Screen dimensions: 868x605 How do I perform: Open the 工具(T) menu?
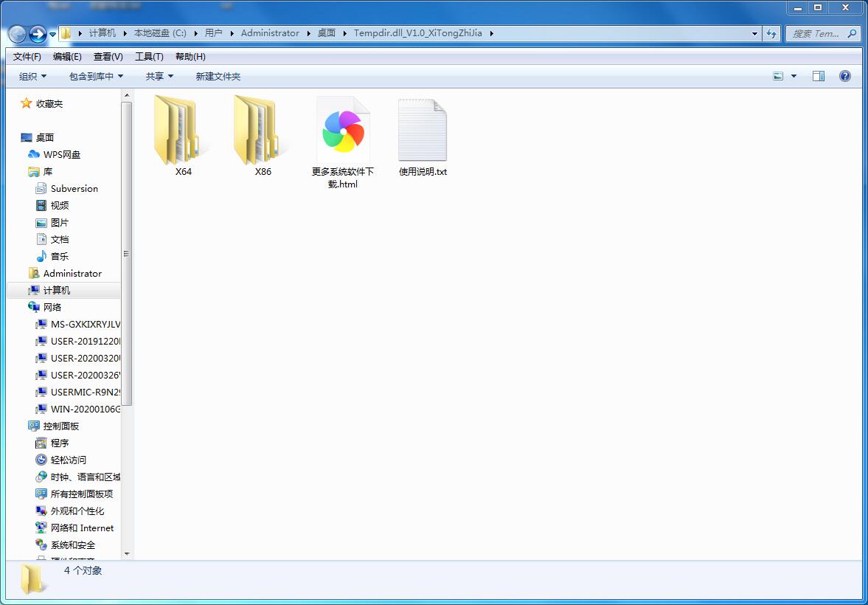click(149, 57)
